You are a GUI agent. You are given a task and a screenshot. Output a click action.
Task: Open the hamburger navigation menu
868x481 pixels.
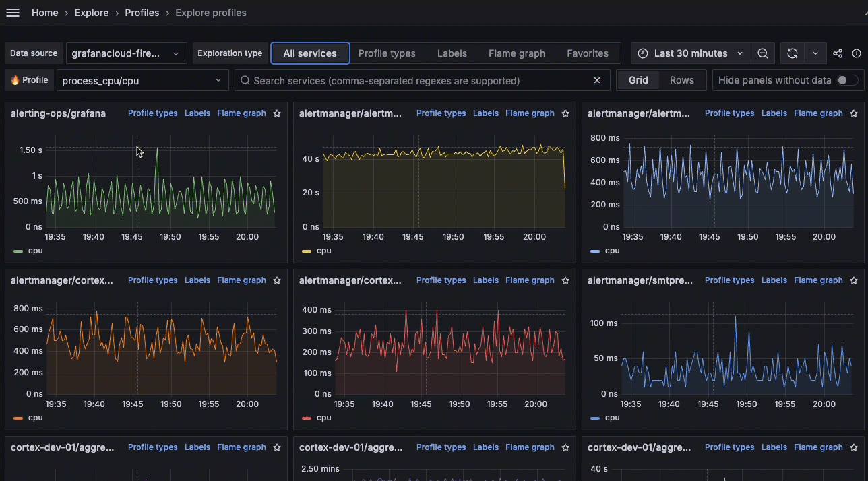(x=13, y=13)
